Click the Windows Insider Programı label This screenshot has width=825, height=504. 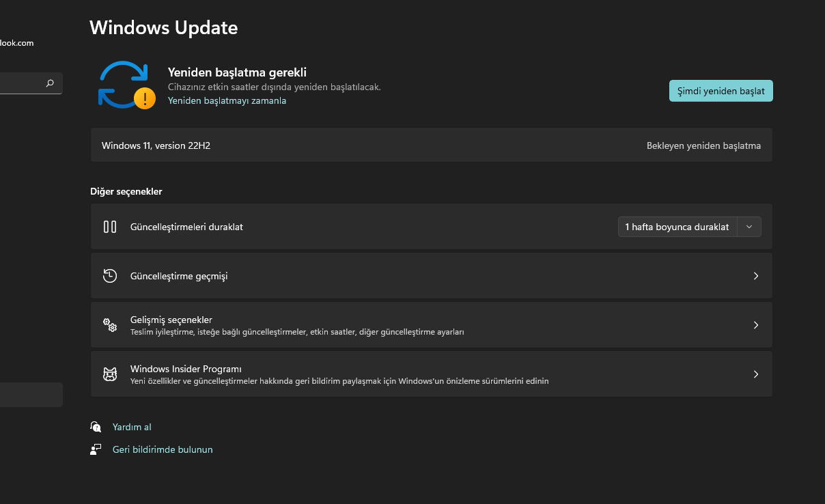click(x=186, y=369)
